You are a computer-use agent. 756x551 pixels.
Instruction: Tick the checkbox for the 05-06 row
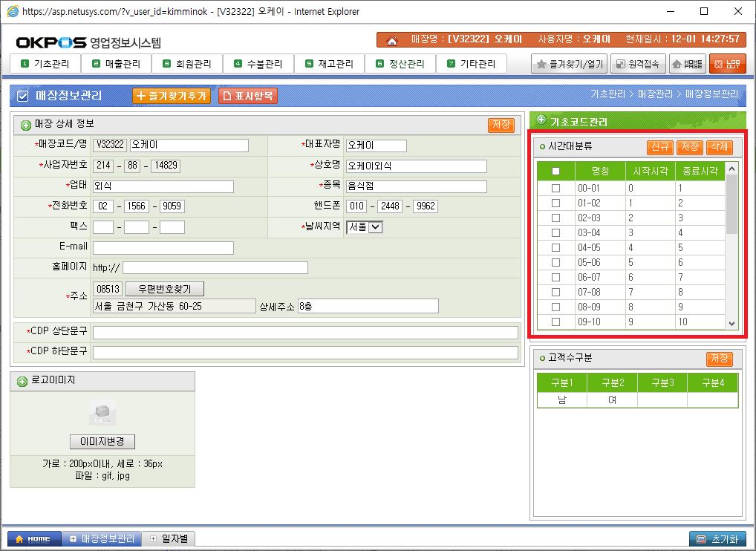pyautogui.click(x=555, y=263)
